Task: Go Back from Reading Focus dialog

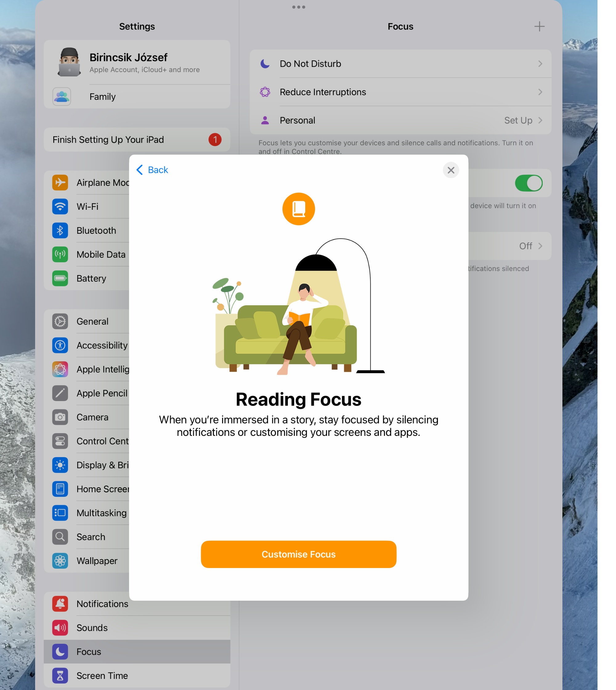Action: (152, 170)
